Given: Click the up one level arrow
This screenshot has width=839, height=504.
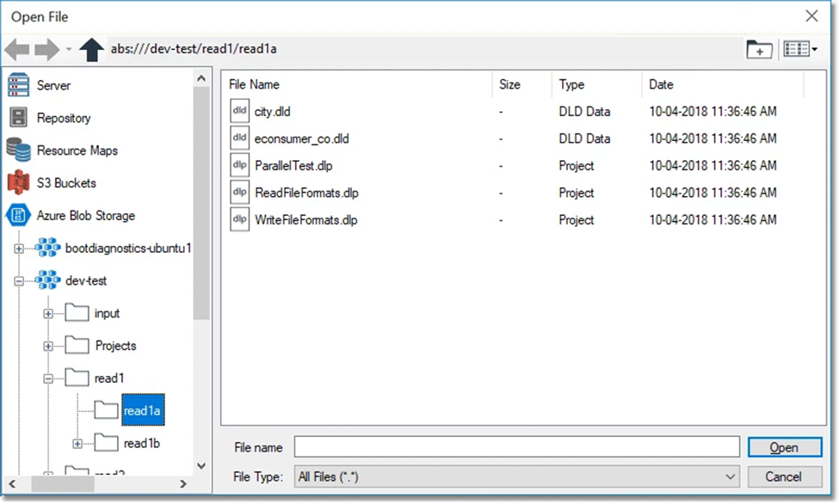Looking at the screenshot, I should click(91, 50).
